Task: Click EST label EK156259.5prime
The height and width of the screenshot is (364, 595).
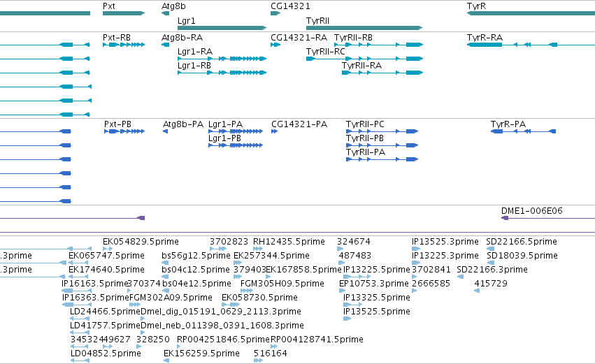Action: pos(201,354)
